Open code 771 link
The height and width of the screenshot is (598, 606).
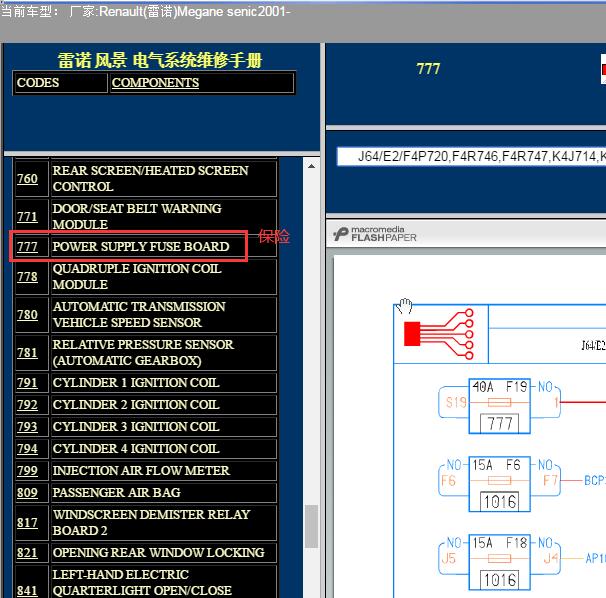click(27, 216)
